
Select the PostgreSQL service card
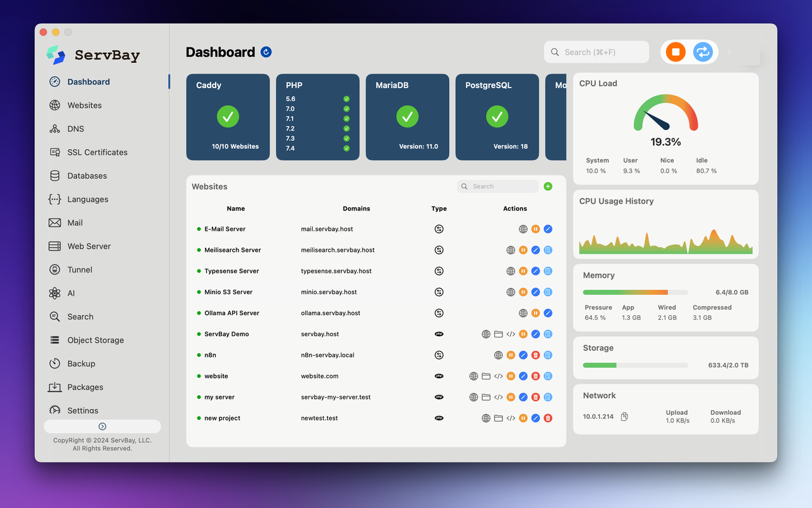[497, 117]
